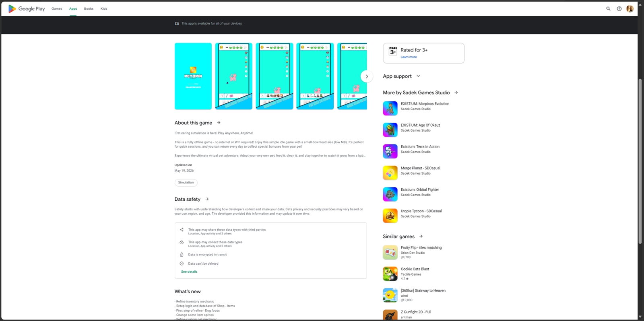This screenshot has height=321, width=644.
Task: Open About this game arrow
Action: (219, 123)
